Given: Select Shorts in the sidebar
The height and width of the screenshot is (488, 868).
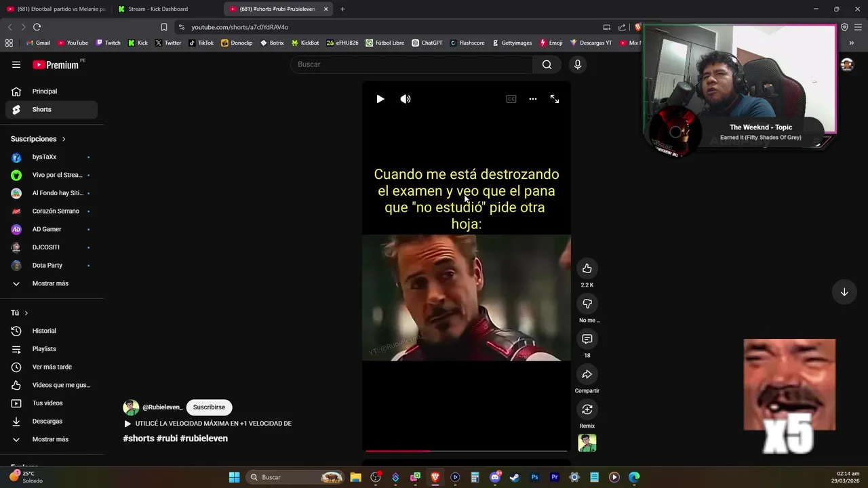Looking at the screenshot, I should [x=52, y=109].
